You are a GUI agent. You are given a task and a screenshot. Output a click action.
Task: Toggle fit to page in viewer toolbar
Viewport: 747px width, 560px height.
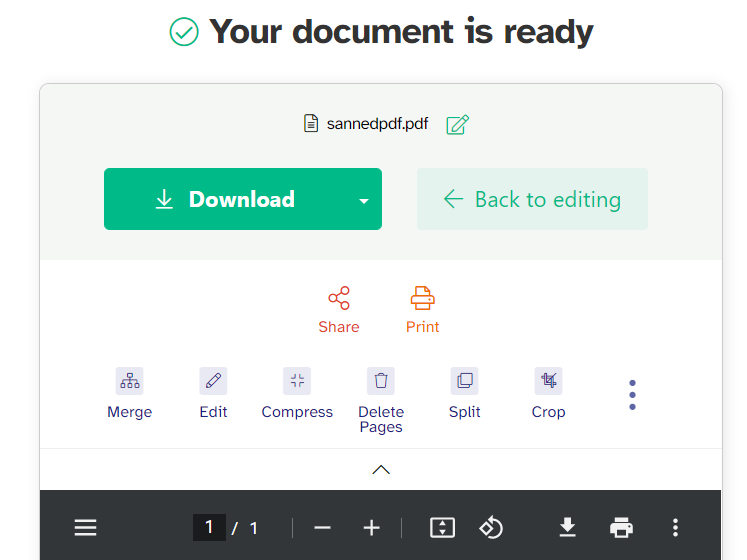[442, 527]
